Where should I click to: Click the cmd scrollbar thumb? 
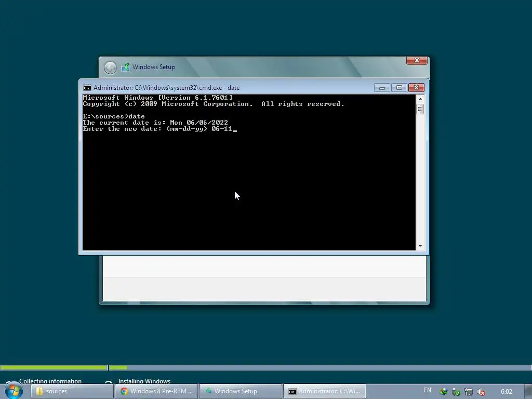click(420, 109)
